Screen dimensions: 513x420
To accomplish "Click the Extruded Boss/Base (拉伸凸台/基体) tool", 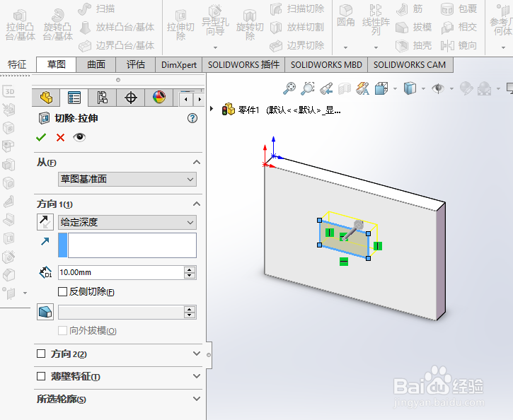I will pyautogui.click(x=21, y=25).
